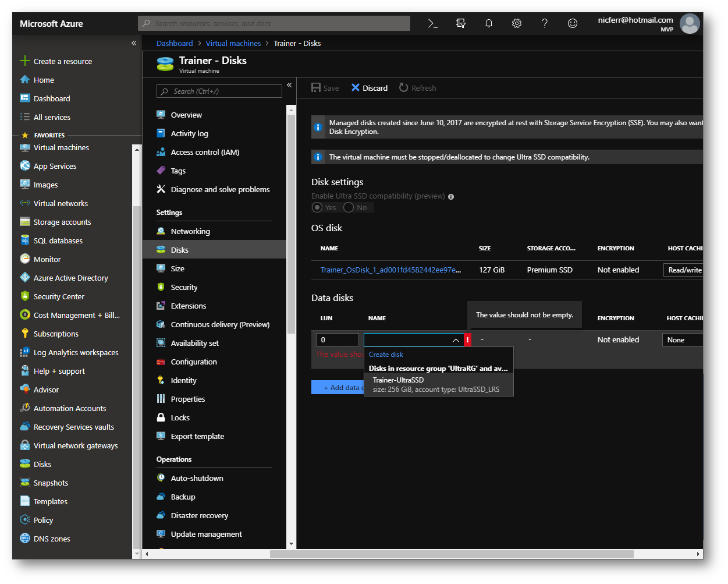The image size is (728, 584).
Task: Open the Directory + subscription filter icon
Action: (461, 23)
